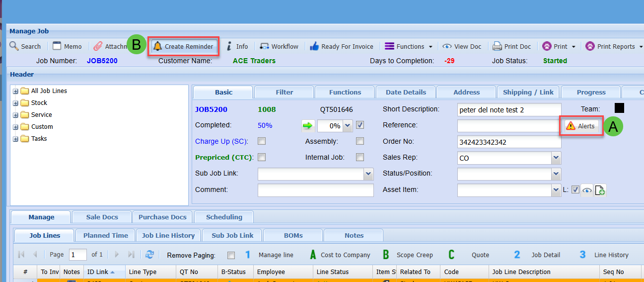Open the Workflow toolbar item
The height and width of the screenshot is (282, 644).
[x=279, y=46]
